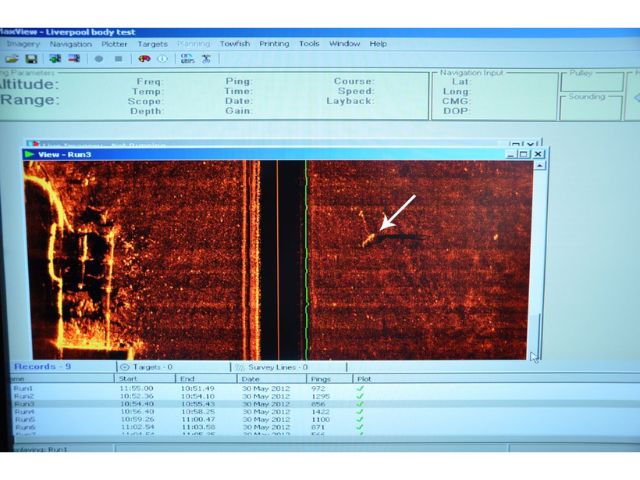
Task: Sort records by the Start column header
Action: click(x=145, y=379)
